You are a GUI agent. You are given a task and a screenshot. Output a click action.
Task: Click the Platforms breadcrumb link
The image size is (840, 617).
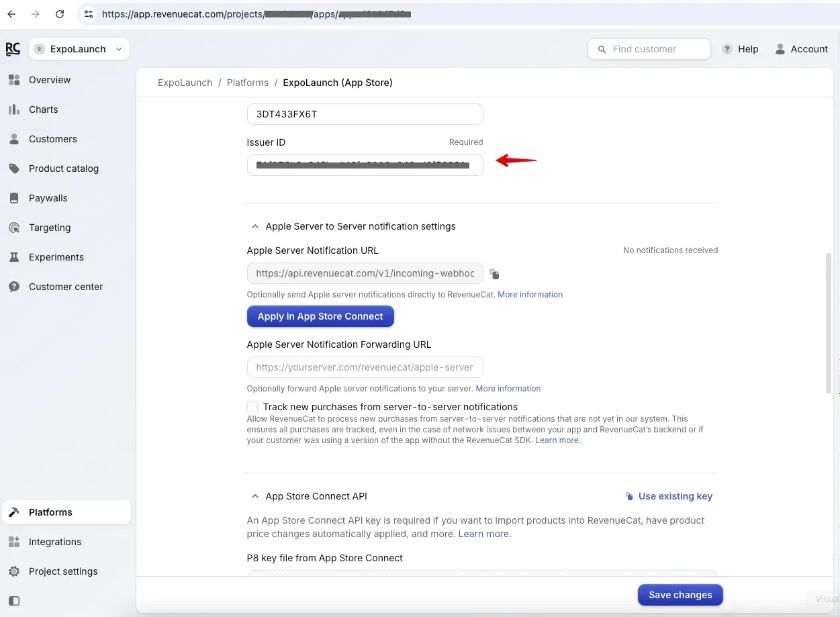(248, 83)
